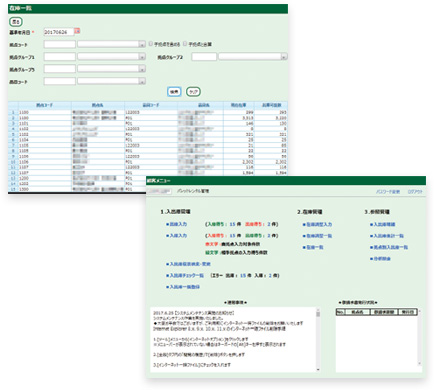Click the 出庫可能数 column header in the table
The height and width of the screenshot is (390, 434).
click(x=271, y=105)
